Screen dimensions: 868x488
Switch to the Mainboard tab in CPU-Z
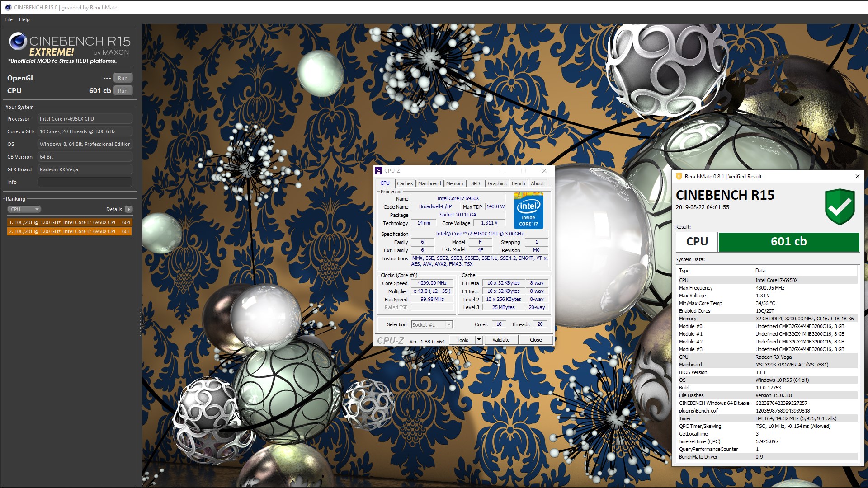429,183
